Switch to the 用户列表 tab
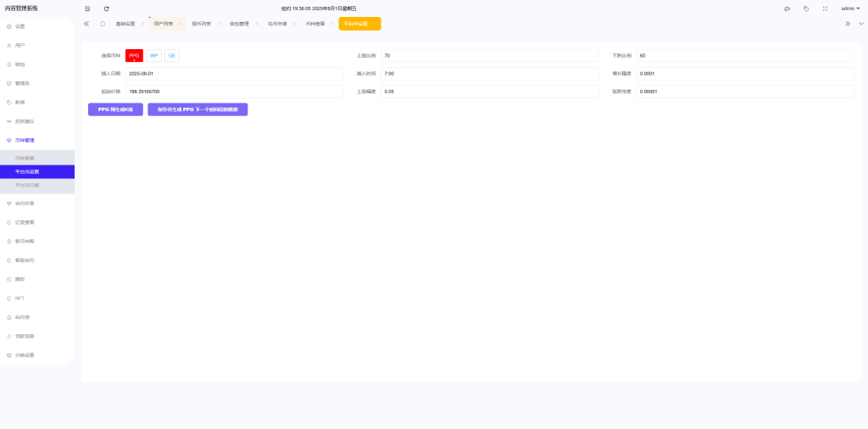Viewport: 868px width, 429px height. click(x=163, y=24)
